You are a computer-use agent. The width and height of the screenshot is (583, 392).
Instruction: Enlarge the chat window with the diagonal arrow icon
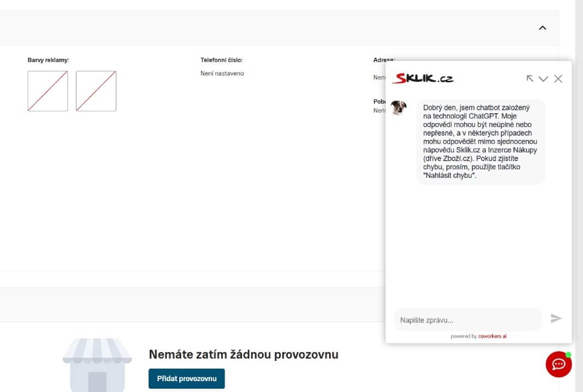[x=530, y=78]
